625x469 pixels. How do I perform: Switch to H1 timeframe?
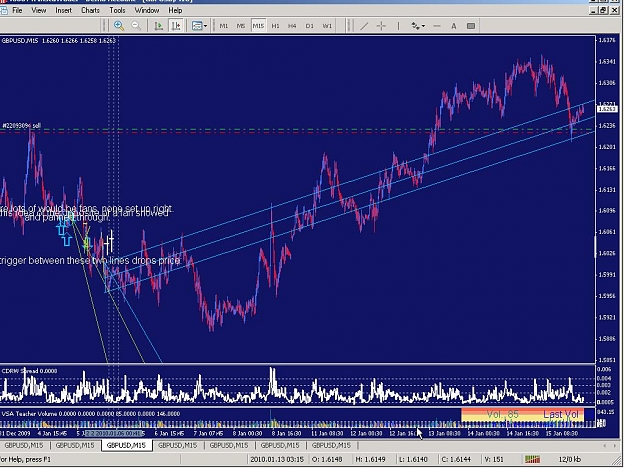pyautogui.click(x=275, y=26)
